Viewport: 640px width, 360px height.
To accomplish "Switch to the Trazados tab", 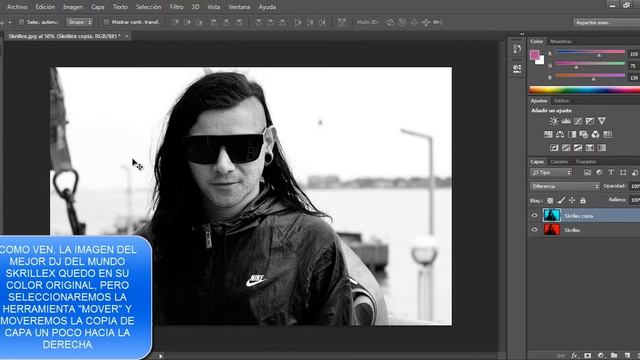I will 586,162.
